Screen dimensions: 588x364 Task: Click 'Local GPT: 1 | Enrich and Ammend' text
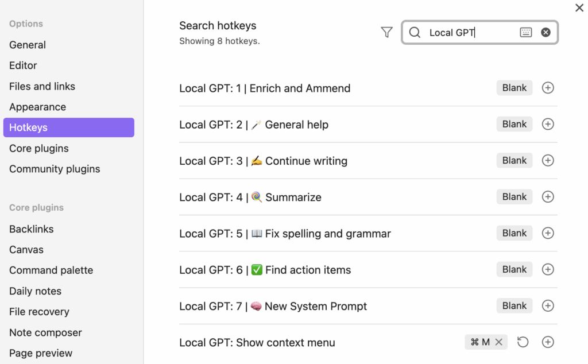point(265,88)
